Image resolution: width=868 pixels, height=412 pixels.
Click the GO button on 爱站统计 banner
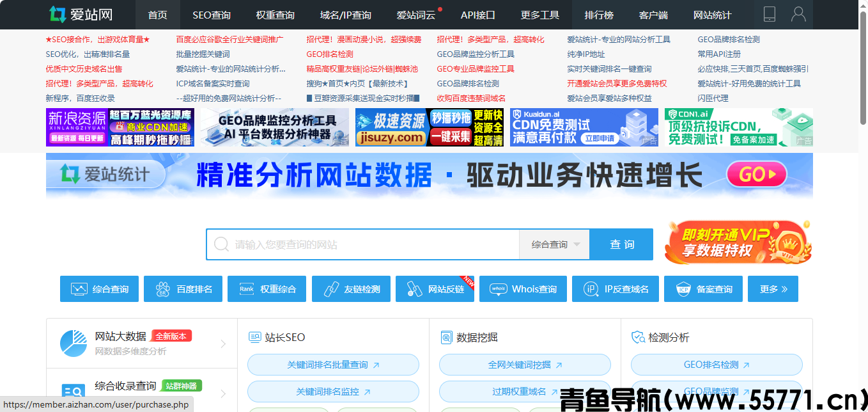[x=756, y=174]
